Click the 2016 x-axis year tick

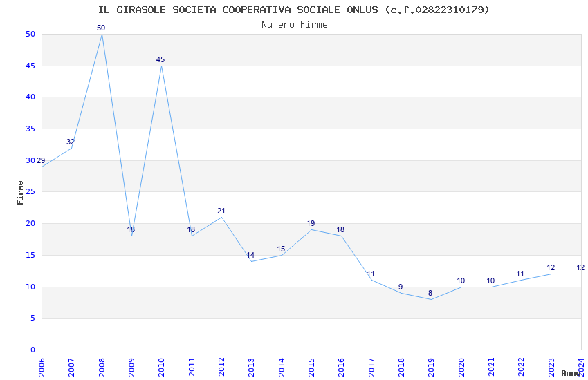point(341,367)
